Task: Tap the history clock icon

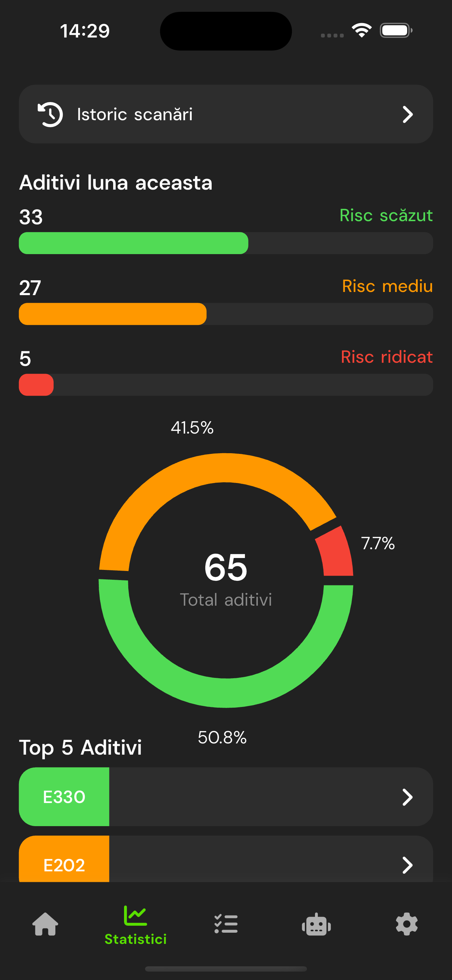Action: 50,114
